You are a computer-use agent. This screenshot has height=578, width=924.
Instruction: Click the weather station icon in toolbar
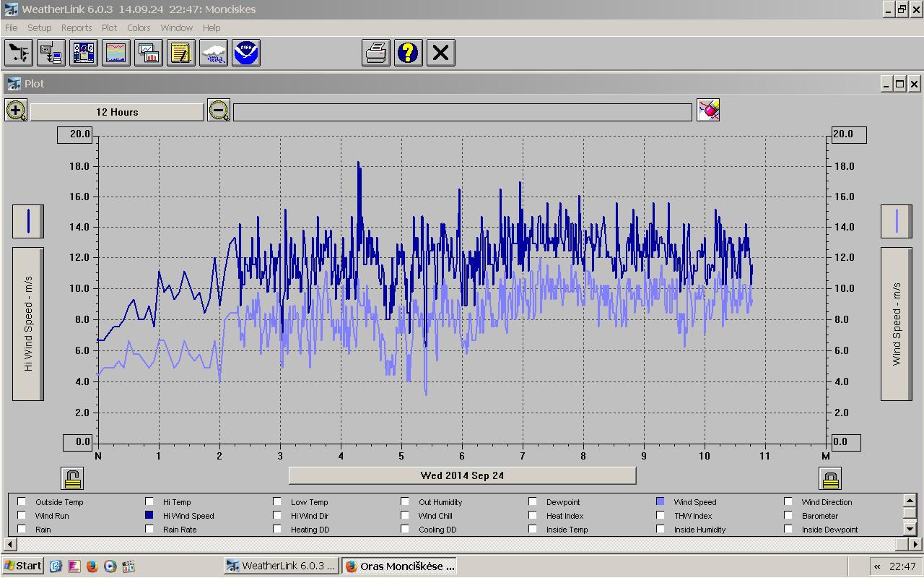pos(18,53)
